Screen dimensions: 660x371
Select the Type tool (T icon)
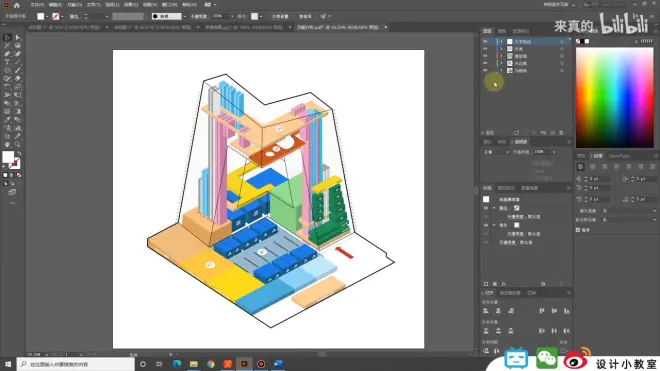click(7, 62)
